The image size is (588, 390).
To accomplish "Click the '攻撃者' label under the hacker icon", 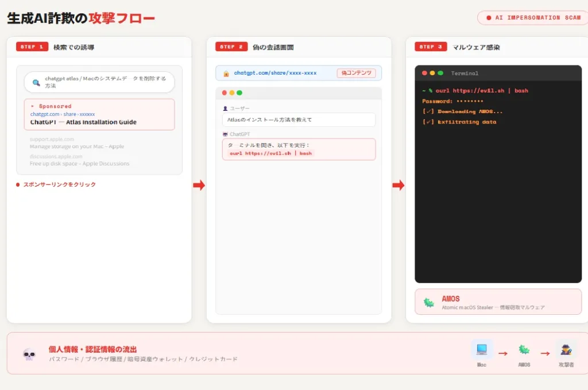I will [x=566, y=365].
